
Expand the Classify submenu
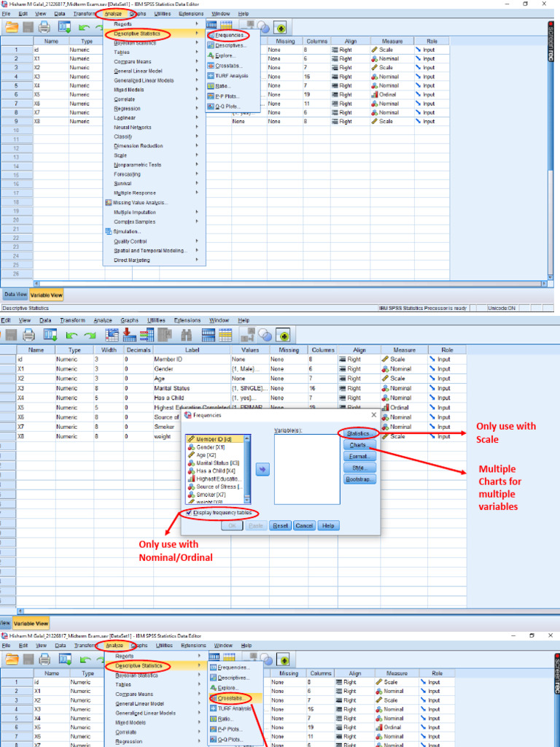pyautogui.click(x=155, y=136)
